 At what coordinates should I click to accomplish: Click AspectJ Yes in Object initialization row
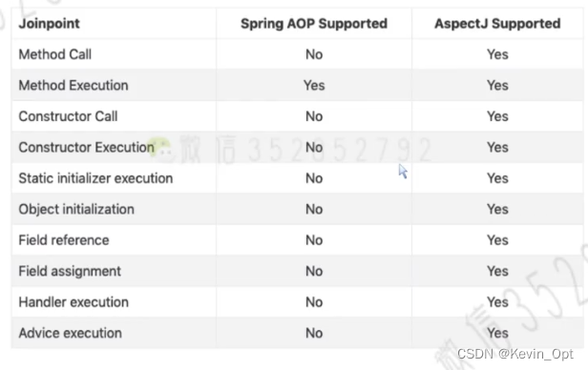tap(497, 210)
